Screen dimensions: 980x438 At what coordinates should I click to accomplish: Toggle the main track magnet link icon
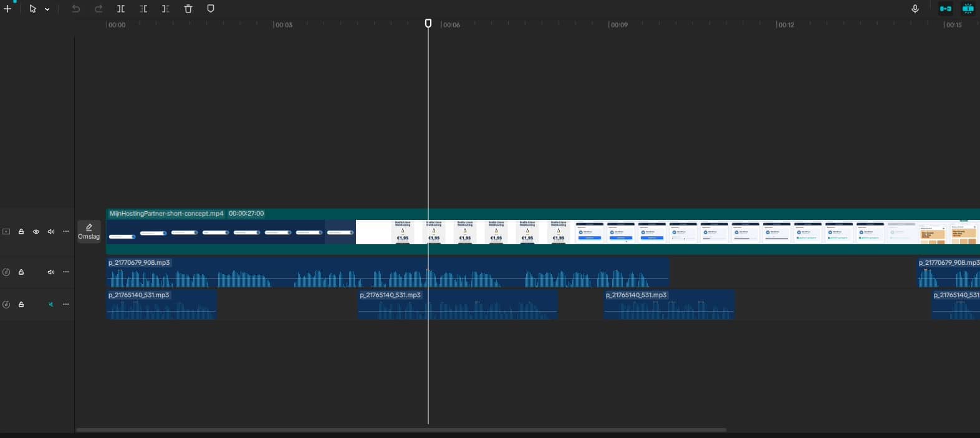(946, 9)
